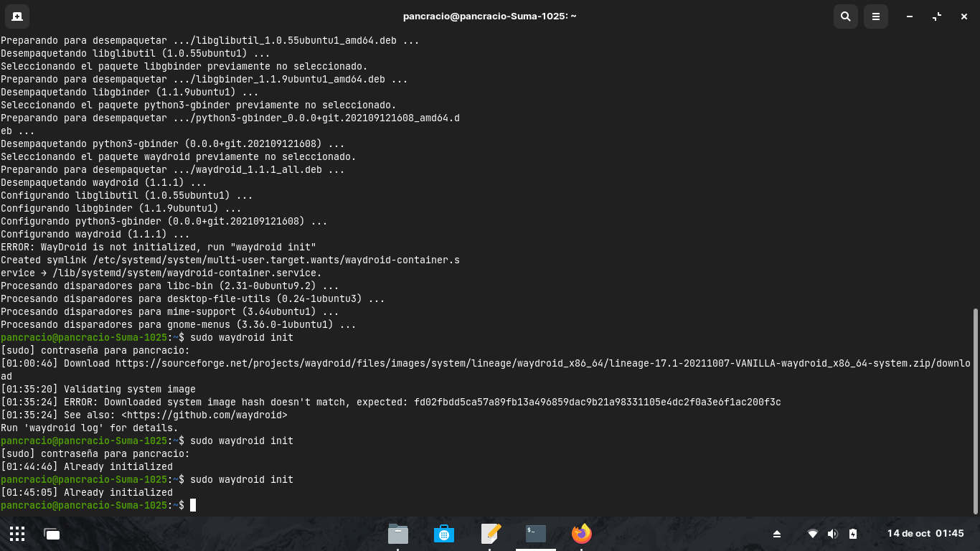Click the battery charging indicator
The image size is (980, 551).
click(852, 534)
